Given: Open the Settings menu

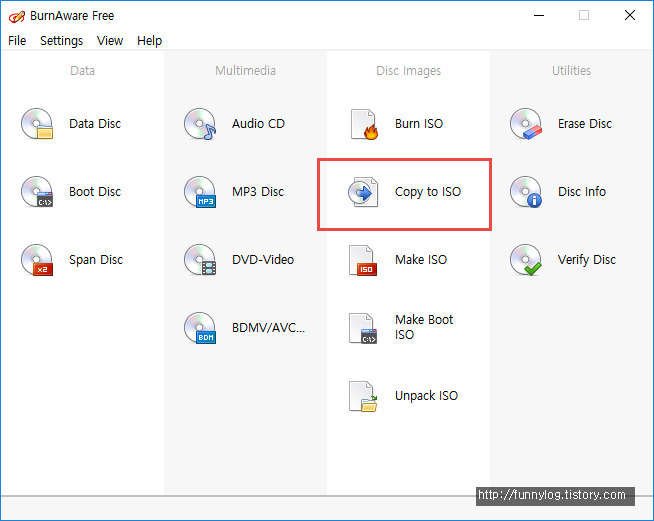Looking at the screenshot, I should [61, 40].
